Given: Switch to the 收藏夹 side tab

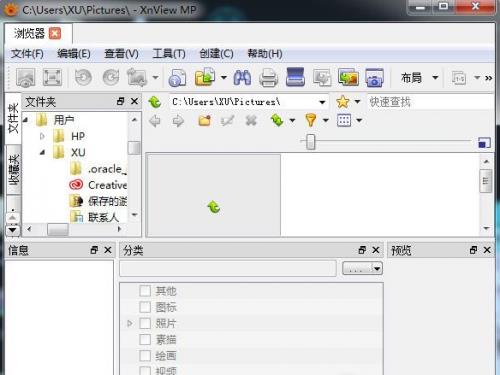Looking at the screenshot, I should [x=14, y=170].
